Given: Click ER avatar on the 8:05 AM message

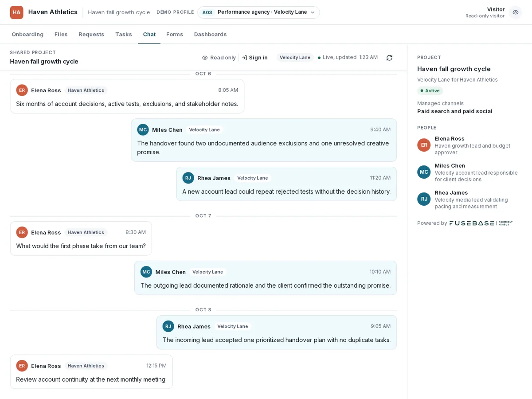Looking at the screenshot, I should coord(22,90).
